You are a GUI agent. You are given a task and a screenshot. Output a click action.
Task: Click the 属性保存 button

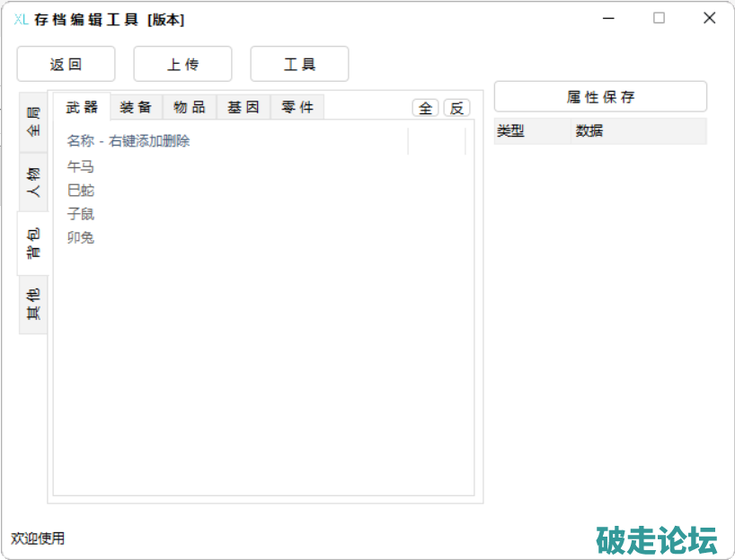coord(600,97)
